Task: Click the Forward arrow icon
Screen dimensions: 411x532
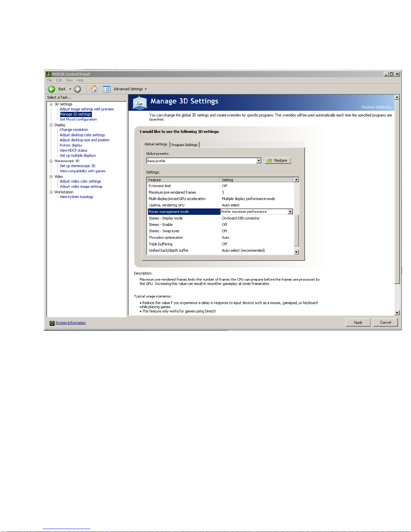Action: pos(78,89)
